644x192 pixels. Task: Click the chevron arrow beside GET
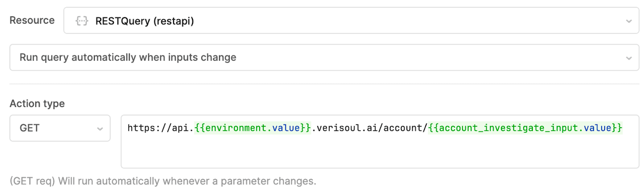tap(100, 129)
